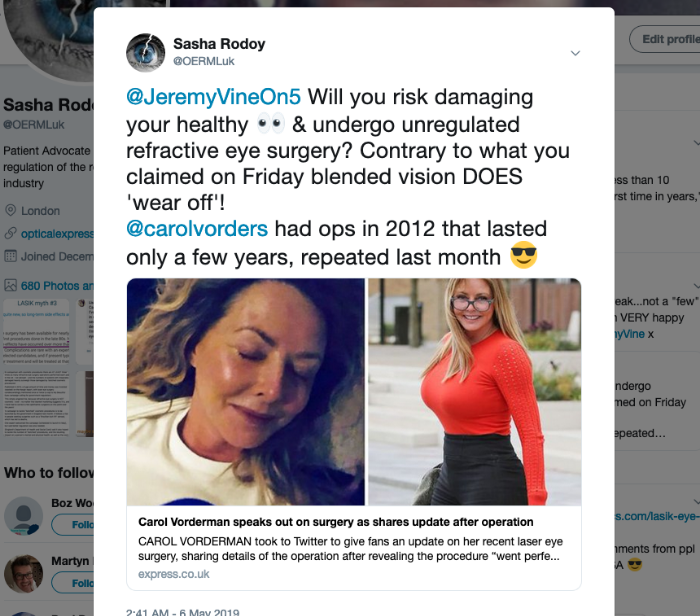Click the tweet timestamp 6 May 2019
This screenshot has height=616, width=700.
[183, 612]
